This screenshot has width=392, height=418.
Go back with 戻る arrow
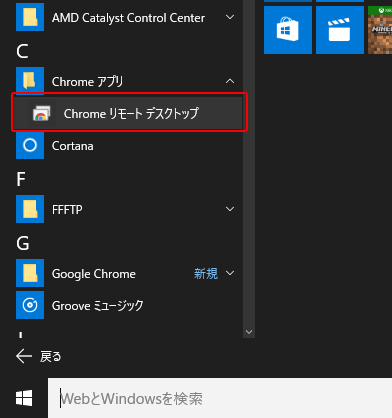pyautogui.click(x=24, y=356)
